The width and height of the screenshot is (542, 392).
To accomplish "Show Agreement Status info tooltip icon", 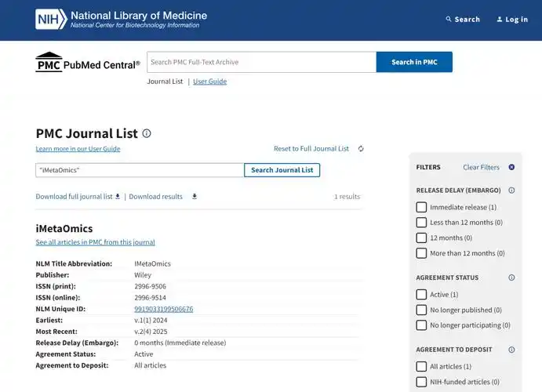I will [x=511, y=278].
